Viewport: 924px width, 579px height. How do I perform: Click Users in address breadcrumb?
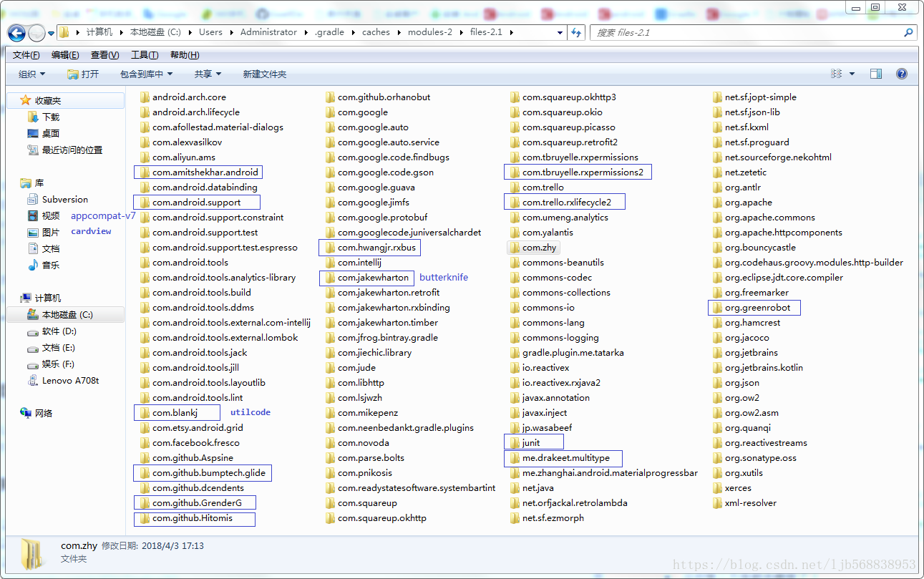click(210, 32)
